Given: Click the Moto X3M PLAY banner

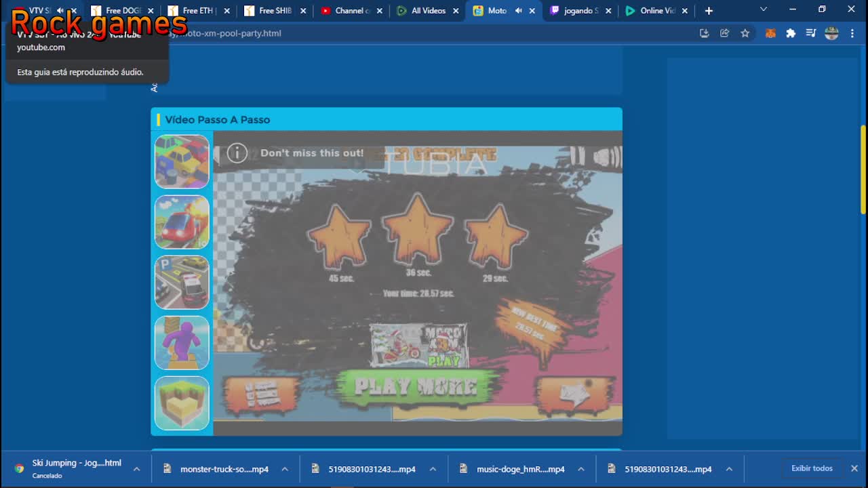Looking at the screenshot, I should pyautogui.click(x=419, y=346).
